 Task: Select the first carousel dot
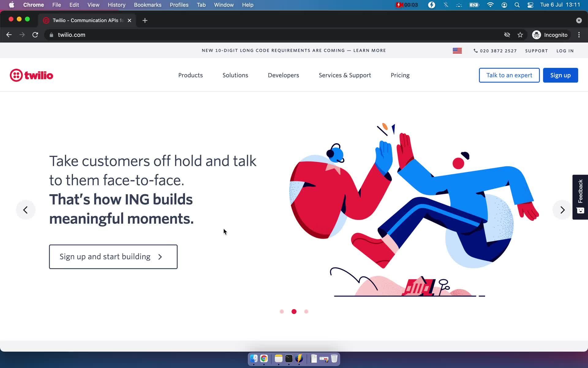coord(282,312)
